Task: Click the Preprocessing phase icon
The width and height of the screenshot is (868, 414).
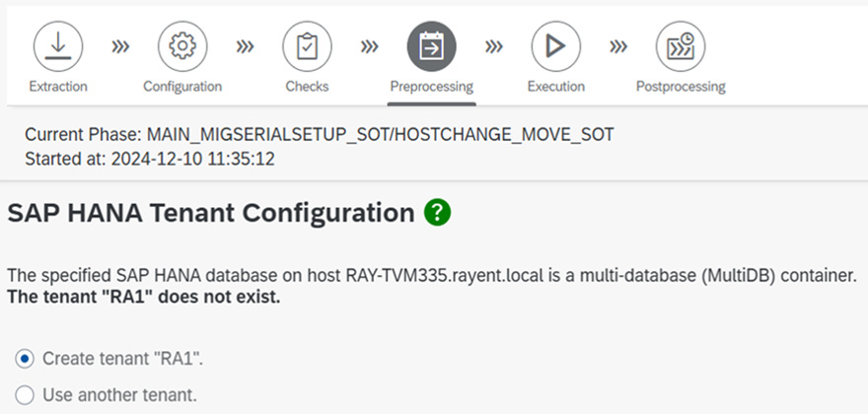Action: [x=431, y=46]
